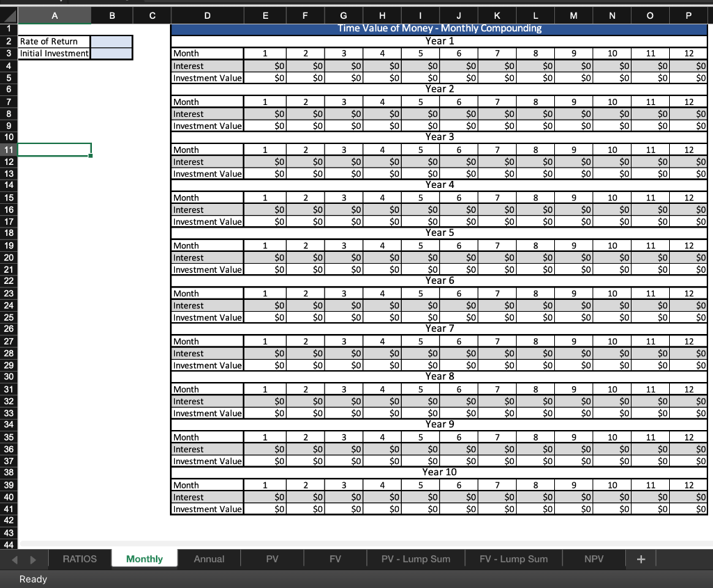Click 'Investment Value' label in row 41

tap(207, 509)
